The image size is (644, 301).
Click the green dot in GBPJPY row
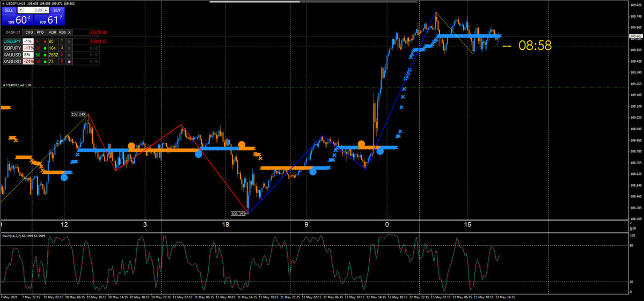point(45,48)
